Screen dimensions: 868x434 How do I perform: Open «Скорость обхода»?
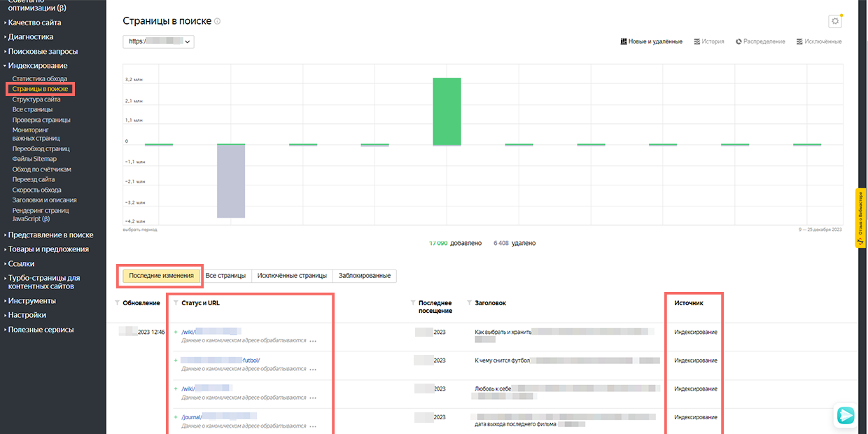tap(36, 190)
